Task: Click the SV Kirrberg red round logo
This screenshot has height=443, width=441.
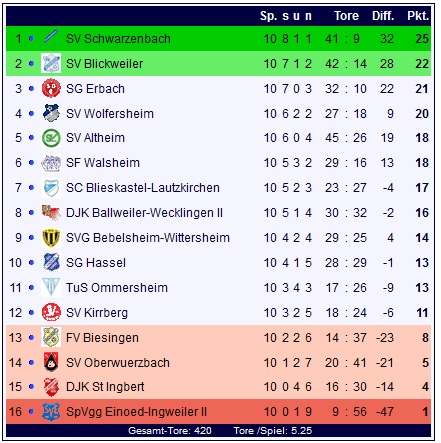Action: tap(51, 312)
